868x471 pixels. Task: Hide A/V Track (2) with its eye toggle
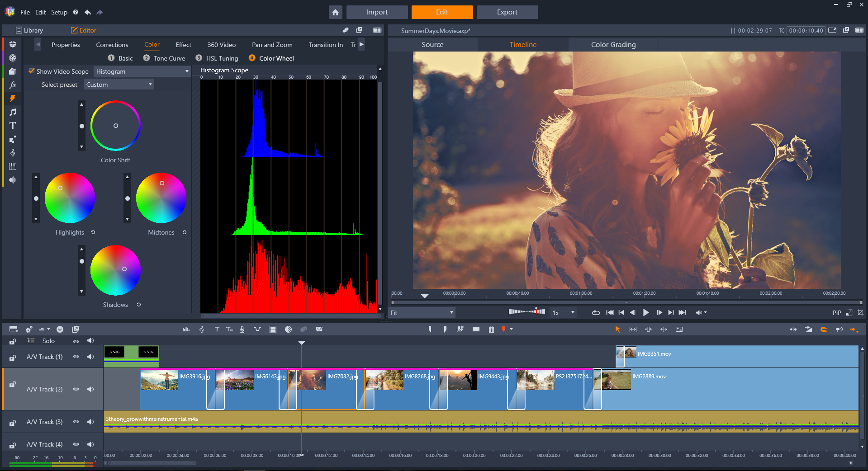click(x=76, y=389)
